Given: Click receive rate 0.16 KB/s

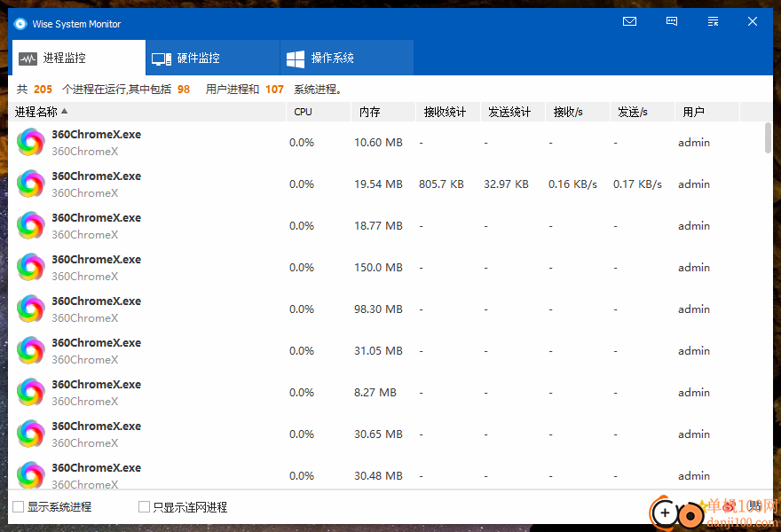Looking at the screenshot, I should tap(572, 184).
